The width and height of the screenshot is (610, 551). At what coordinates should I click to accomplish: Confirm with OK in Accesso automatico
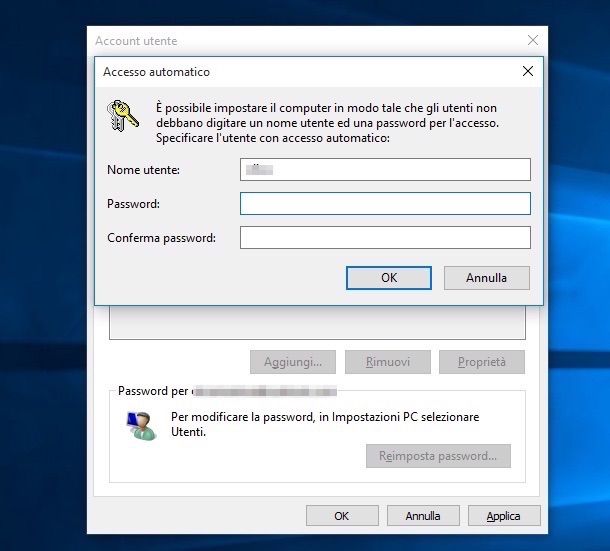pos(389,278)
